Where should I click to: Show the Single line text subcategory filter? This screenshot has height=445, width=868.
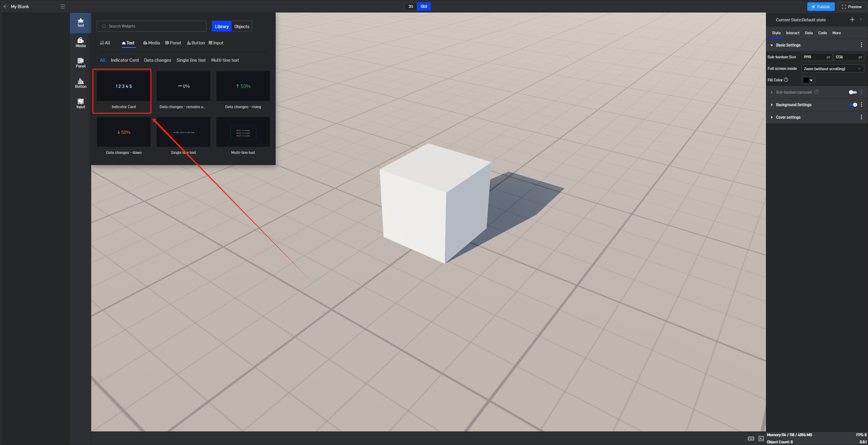pos(191,60)
